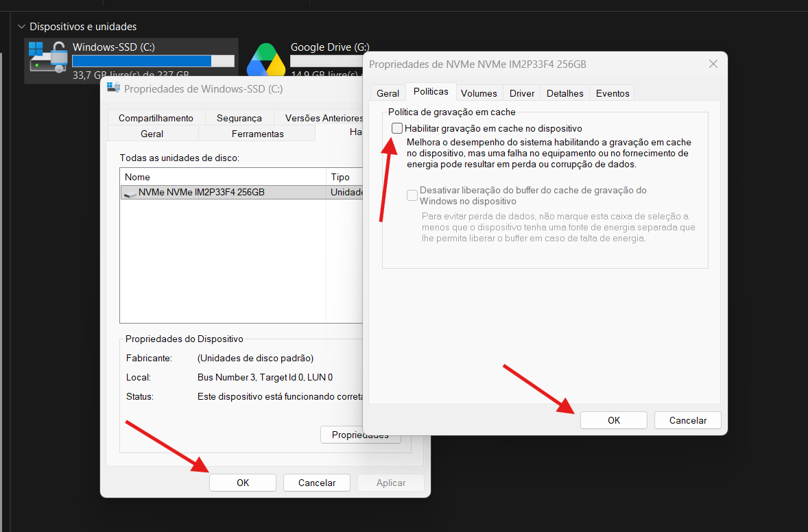Click the 'Todas as unidades de disco:' label
The height and width of the screenshot is (532, 808).
[x=179, y=158]
